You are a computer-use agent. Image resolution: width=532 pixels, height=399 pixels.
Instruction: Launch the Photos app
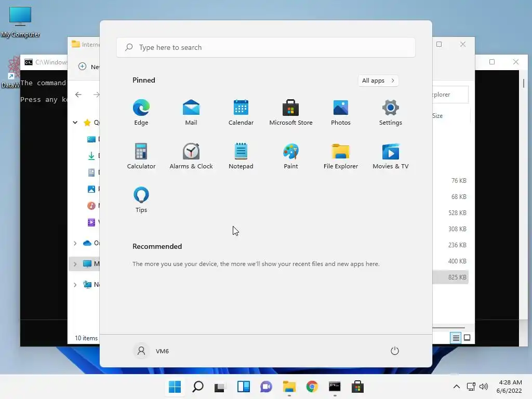click(x=341, y=112)
